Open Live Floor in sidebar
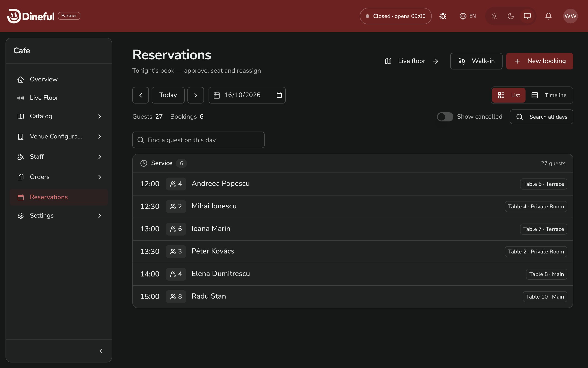Screen dimensions: 588x368 coord(59,98)
